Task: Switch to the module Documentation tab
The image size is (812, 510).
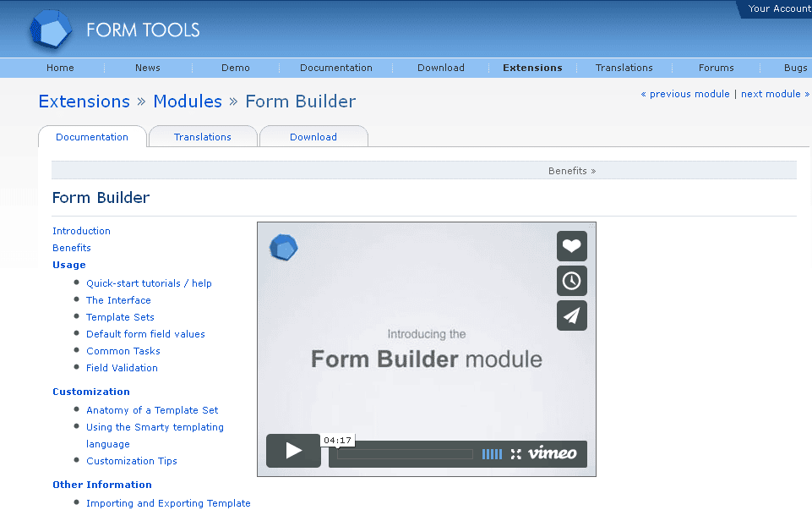Action: [92, 137]
